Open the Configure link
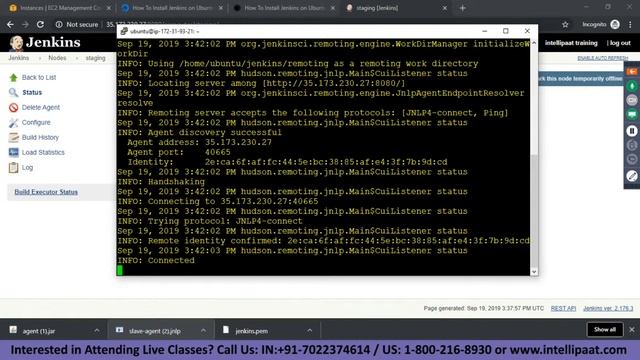The width and height of the screenshot is (640, 360). [x=36, y=122]
